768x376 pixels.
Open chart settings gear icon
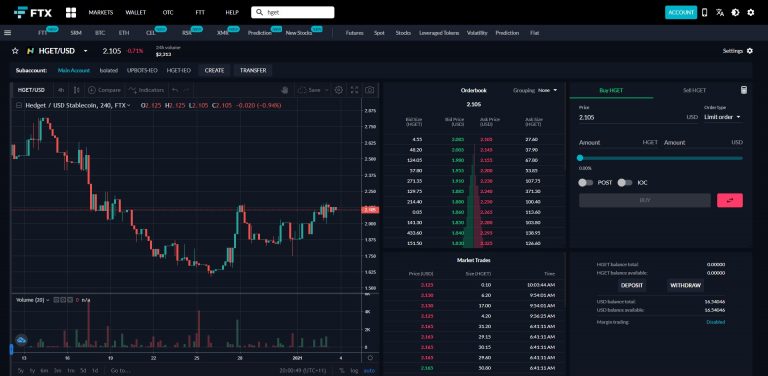338,90
